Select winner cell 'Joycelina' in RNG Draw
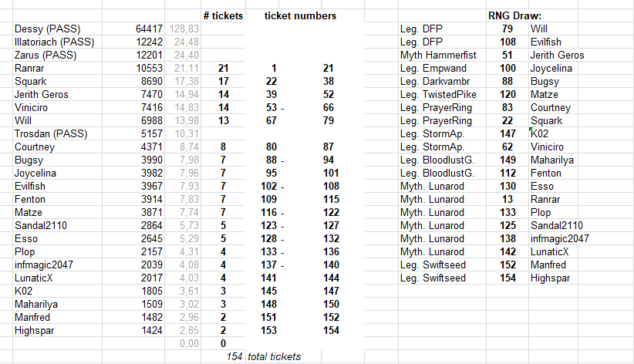The width and height of the screenshot is (634, 364). [x=553, y=68]
